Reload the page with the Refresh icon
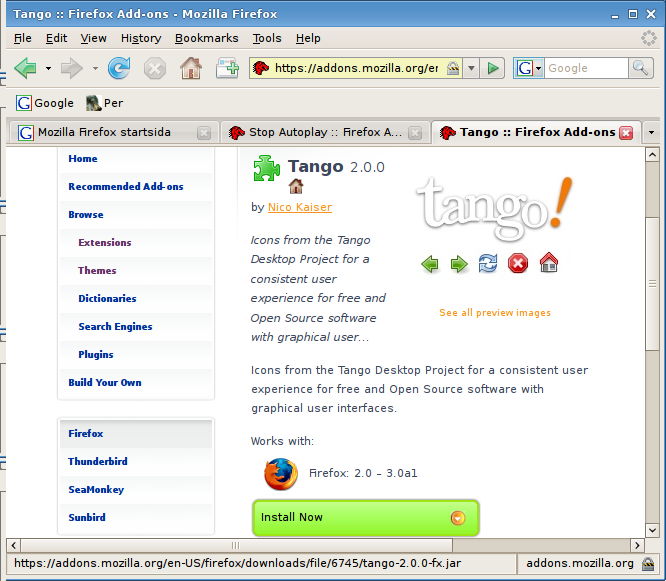The width and height of the screenshot is (666, 581). [119, 68]
